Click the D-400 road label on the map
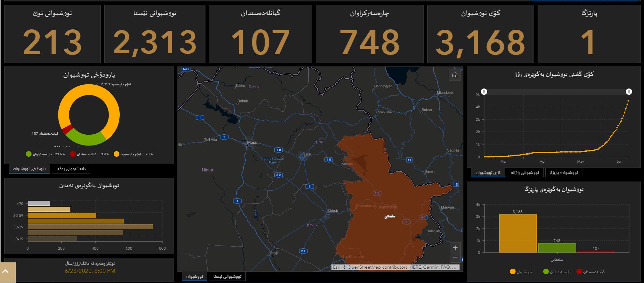 186,69
